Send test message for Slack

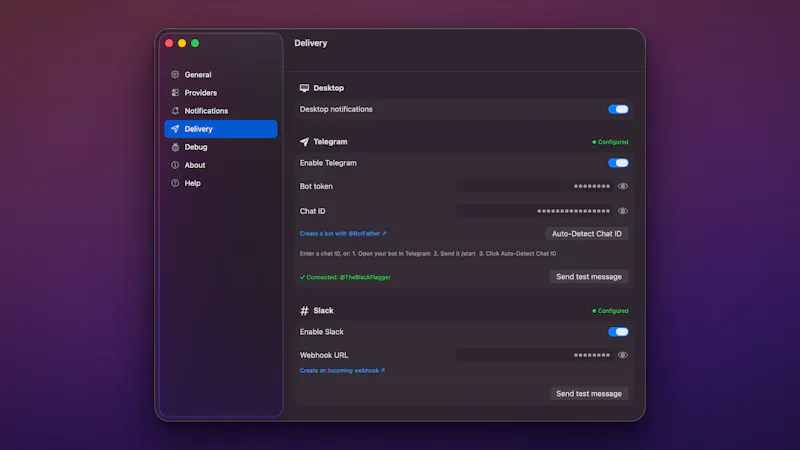pyautogui.click(x=589, y=393)
